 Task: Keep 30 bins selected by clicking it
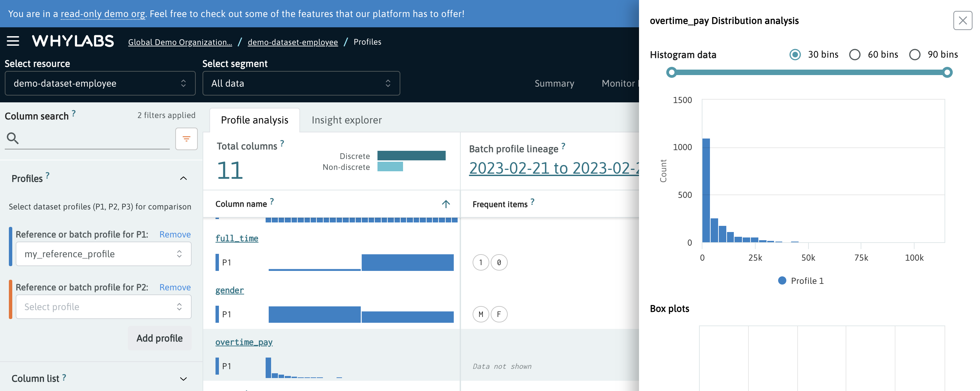[795, 55]
